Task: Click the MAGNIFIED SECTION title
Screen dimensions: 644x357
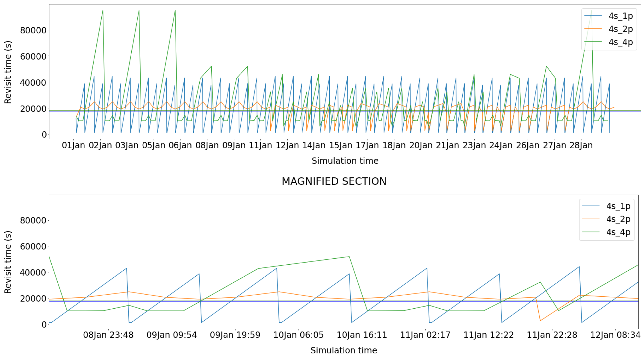Action: tap(334, 181)
